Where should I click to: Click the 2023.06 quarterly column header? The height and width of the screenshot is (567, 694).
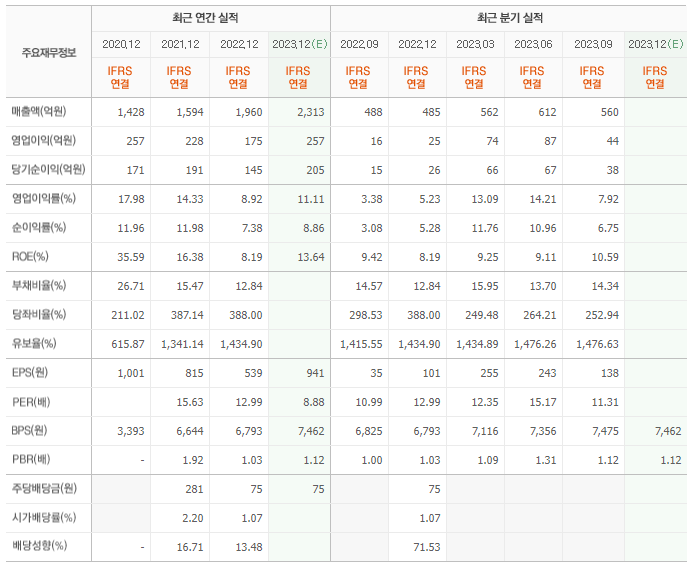click(x=533, y=44)
